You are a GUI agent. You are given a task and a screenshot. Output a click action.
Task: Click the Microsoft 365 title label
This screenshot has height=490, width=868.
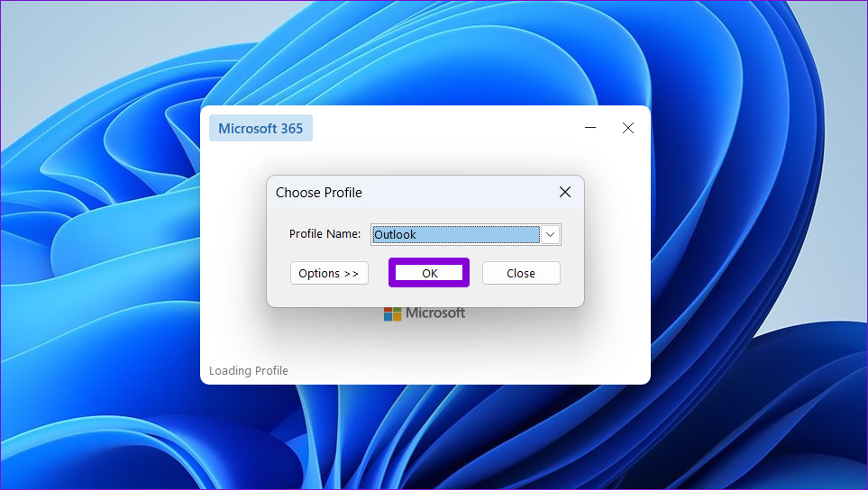click(x=260, y=128)
